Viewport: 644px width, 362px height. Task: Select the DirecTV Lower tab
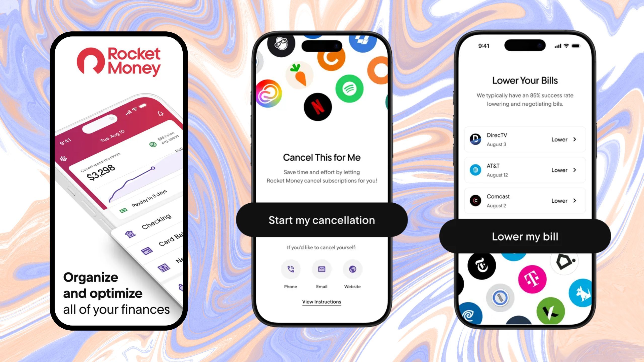coord(564,139)
